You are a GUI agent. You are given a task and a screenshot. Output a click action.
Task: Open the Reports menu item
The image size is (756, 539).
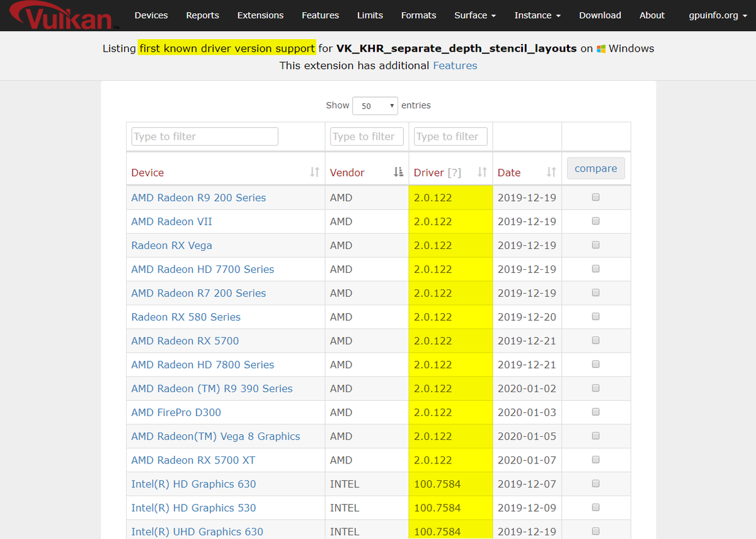coord(203,15)
